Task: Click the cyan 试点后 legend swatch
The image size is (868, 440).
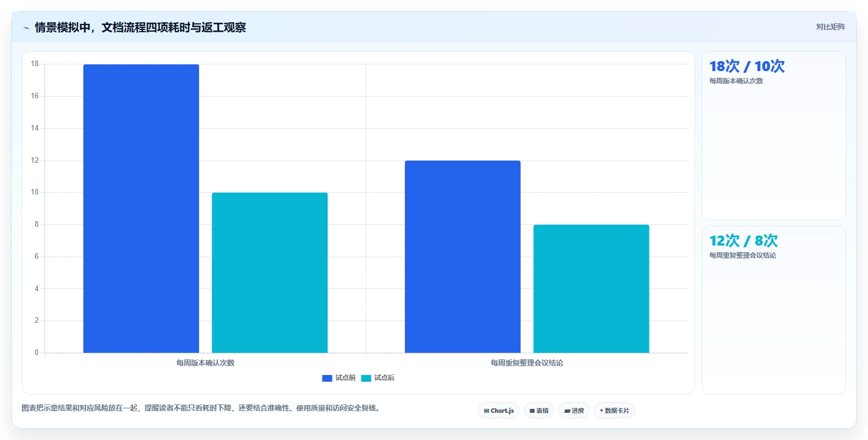Action: (x=366, y=378)
